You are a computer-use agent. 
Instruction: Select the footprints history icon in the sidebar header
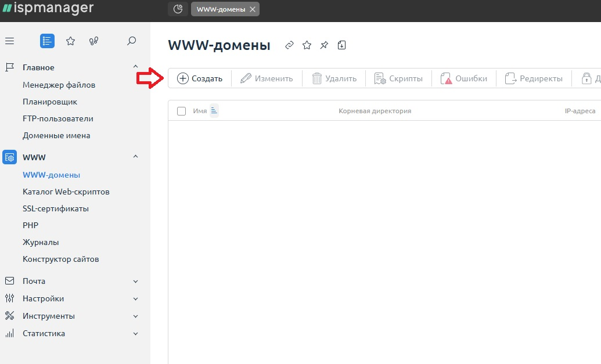pyautogui.click(x=94, y=41)
